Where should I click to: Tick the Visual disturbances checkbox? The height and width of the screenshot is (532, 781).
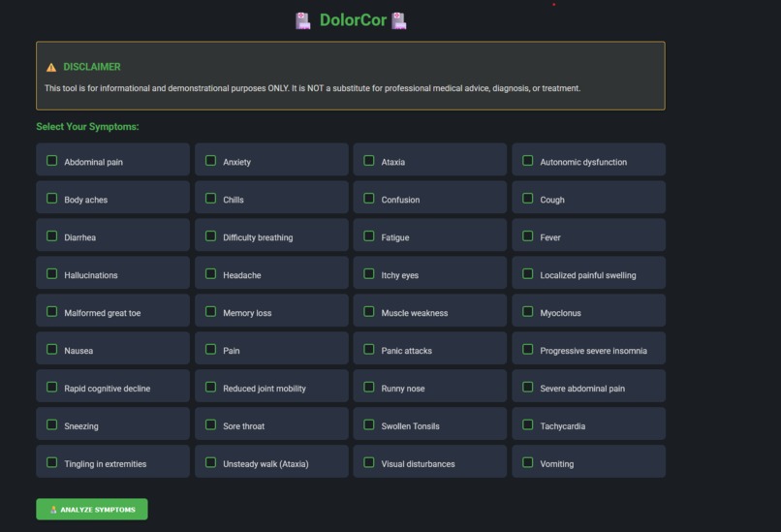click(x=369, y=462)
